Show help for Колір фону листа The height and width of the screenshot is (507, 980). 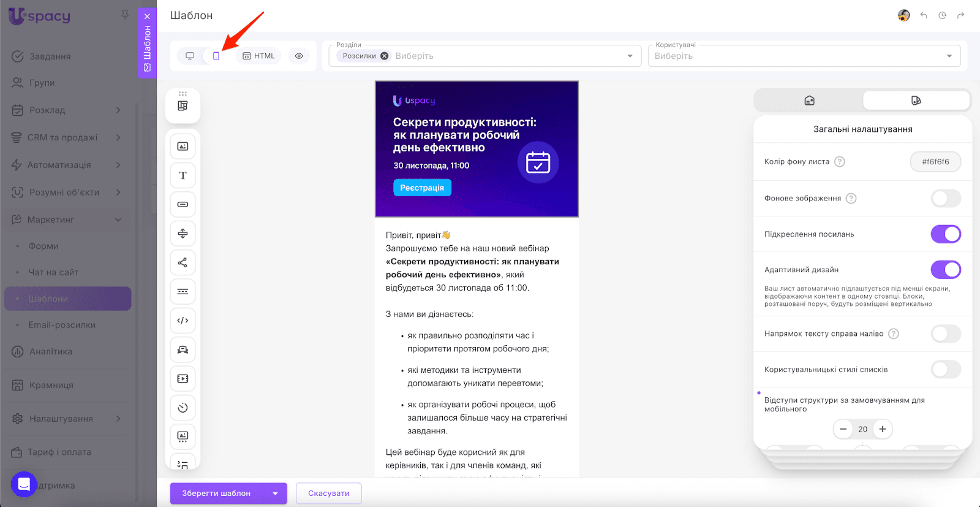840,162
